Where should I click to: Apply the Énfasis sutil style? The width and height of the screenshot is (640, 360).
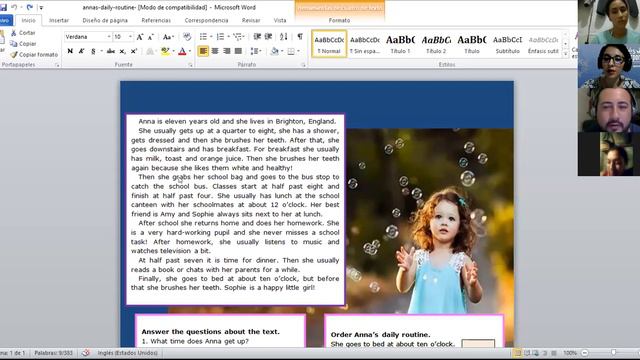point(543,44)
